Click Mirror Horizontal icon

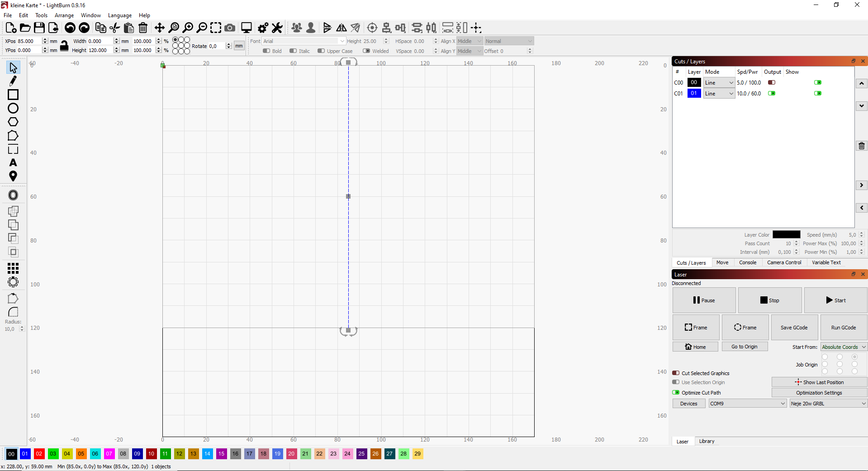tap(342, 28)
